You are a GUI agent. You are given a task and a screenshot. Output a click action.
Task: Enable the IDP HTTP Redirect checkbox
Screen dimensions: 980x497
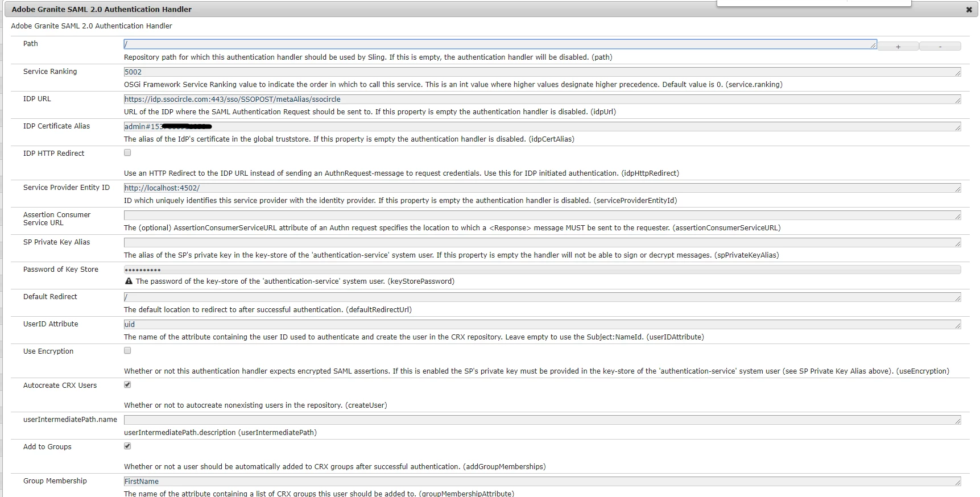pyautogui.click(x=127, y=152)
